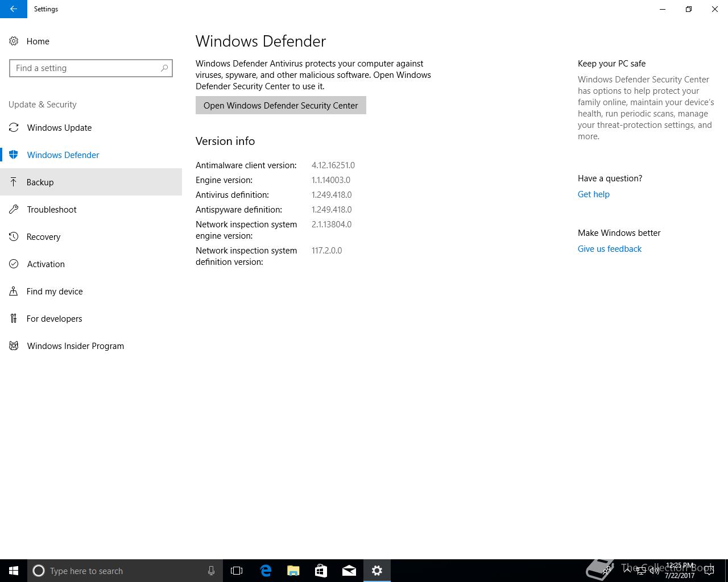The width and height of the screenshot is (728, 582).
Task: Click the magnifier icon in Find a setting
Action: (164, 68)
